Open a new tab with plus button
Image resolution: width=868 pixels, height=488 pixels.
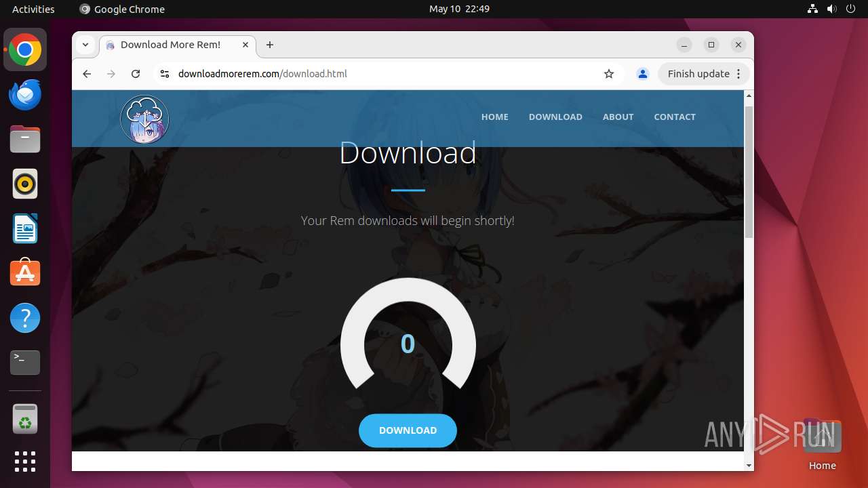pyautogui.click(x=270, y=45)
